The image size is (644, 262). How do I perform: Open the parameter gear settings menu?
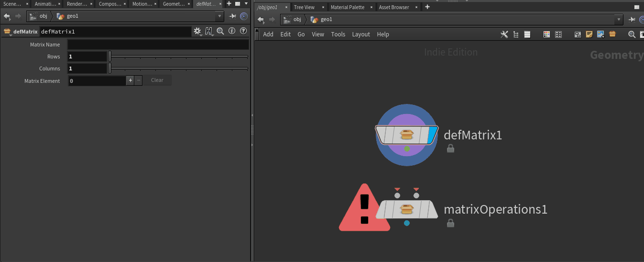197,31
